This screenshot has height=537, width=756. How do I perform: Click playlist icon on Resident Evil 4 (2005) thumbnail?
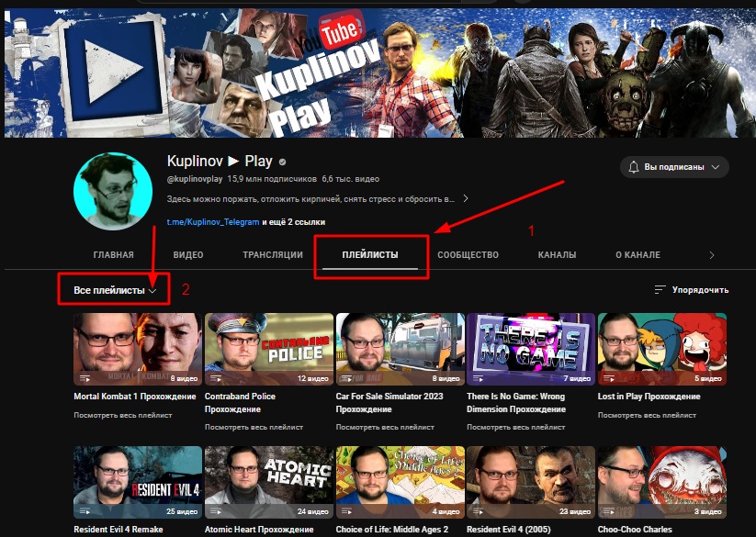[478, 511]
